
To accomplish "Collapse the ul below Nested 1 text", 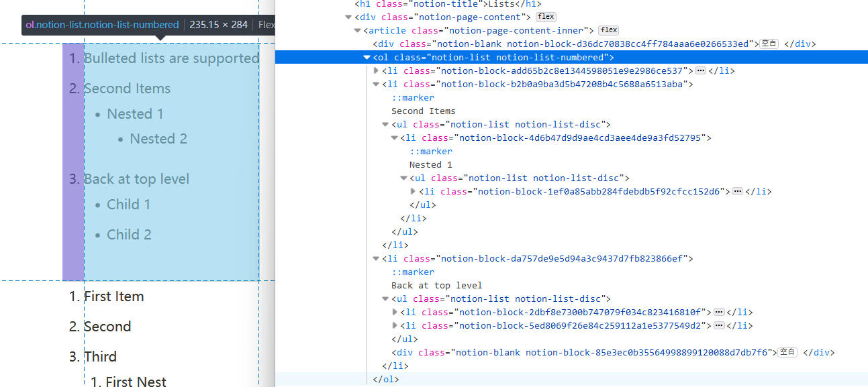I will coord(403,178).
